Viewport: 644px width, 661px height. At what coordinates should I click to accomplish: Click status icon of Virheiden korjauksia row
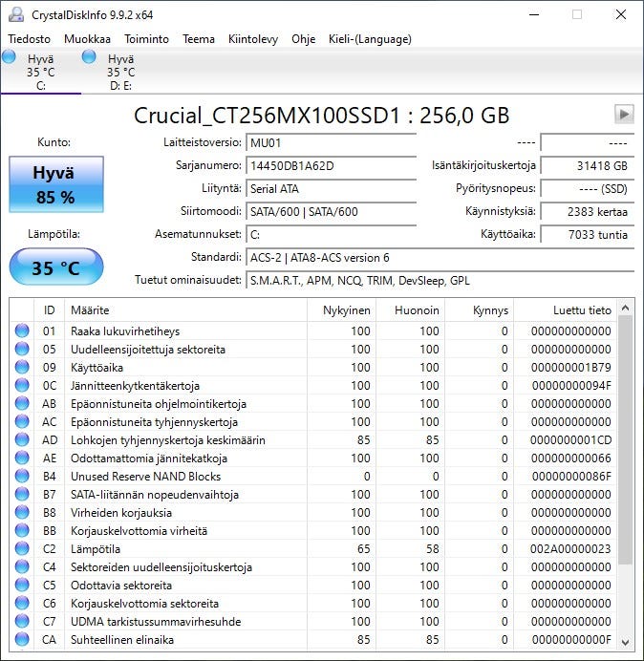(22, 512)
